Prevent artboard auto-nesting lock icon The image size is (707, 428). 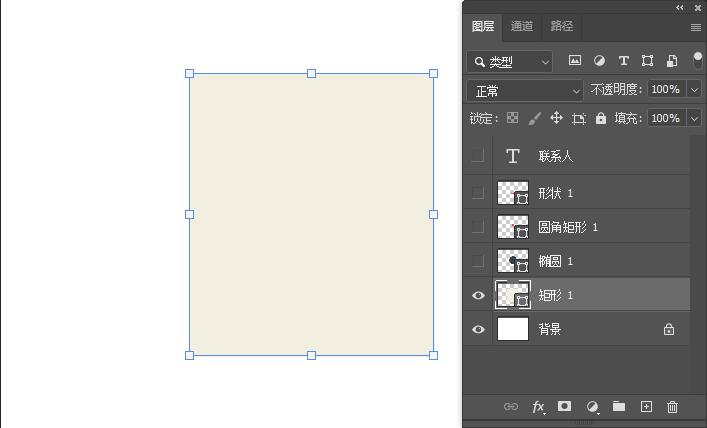coord(578,119)
